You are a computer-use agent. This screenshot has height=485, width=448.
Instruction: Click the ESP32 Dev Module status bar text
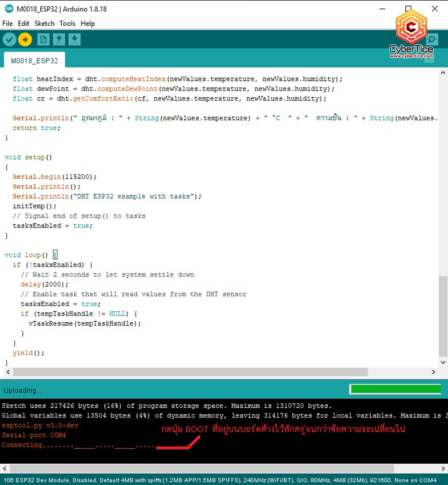tap(220, 480)
